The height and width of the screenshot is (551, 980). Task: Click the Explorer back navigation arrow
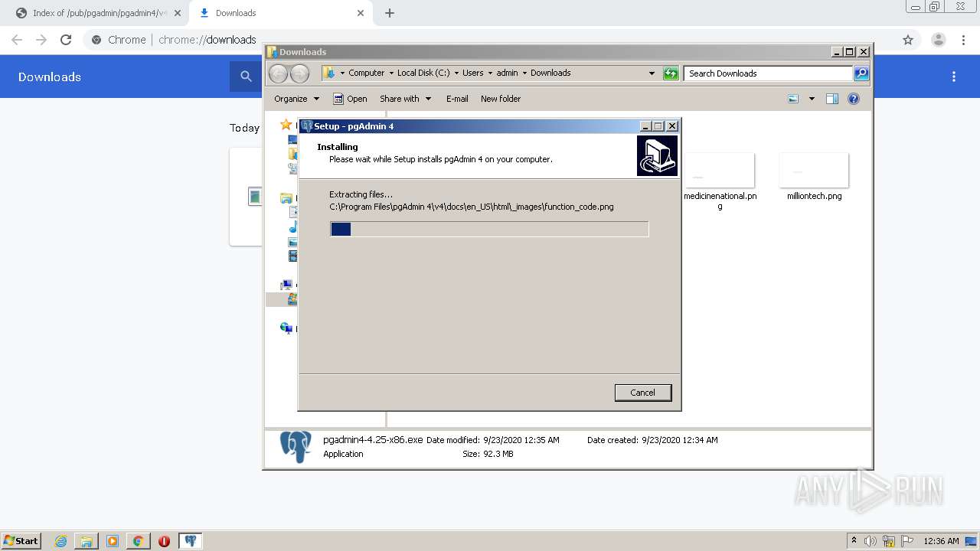pyautogui.click(x=279, y=73)
